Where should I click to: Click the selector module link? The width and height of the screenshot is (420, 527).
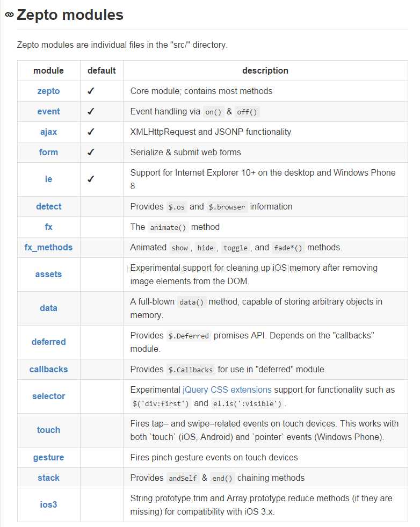(x=48, y=396)
